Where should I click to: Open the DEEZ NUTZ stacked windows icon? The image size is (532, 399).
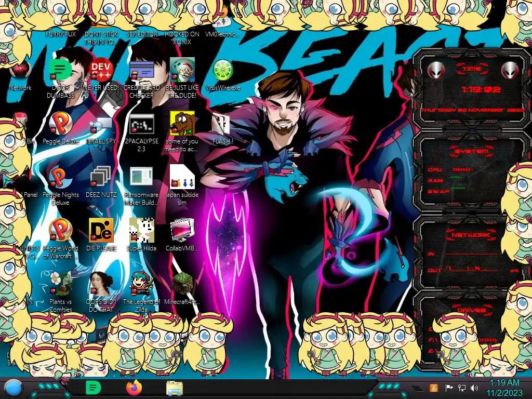coord(101,178)
